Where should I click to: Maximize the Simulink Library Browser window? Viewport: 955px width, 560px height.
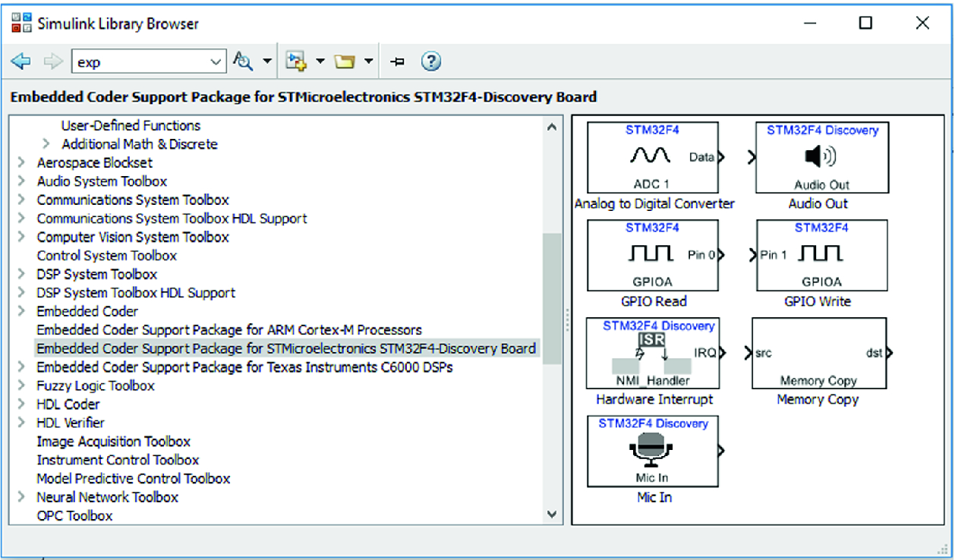tap(865, 23)
